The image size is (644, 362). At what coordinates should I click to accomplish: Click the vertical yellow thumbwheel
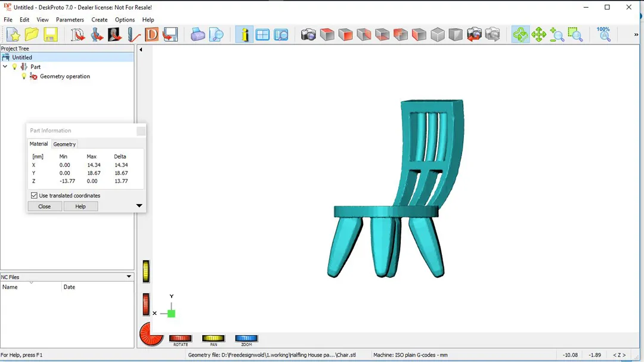click(x=146, y=271)
